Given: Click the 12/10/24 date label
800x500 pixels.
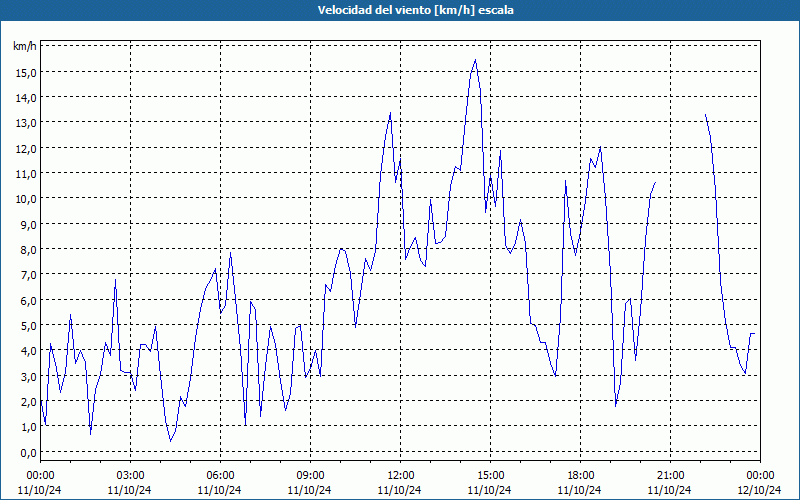Looking at the screenshot, I should [759, 490].
